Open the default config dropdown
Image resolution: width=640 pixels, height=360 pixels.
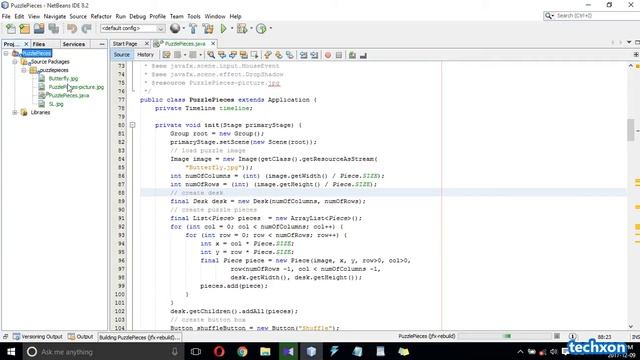132,28
